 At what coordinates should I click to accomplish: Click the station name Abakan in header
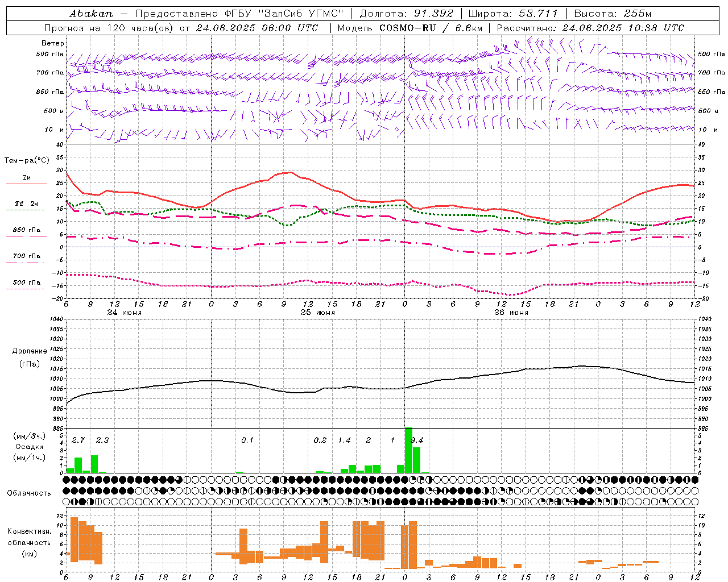pyautogui.click(x=91, y=14)
